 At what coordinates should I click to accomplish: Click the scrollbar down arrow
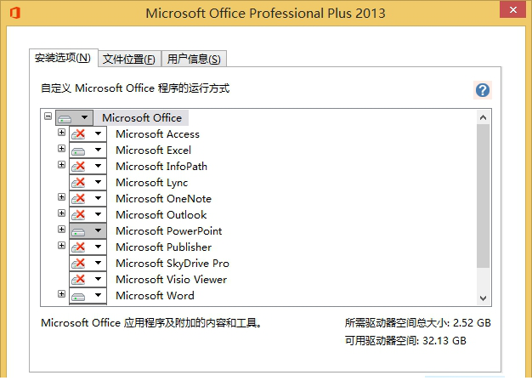pyautogui.click(x=484, y=298)
